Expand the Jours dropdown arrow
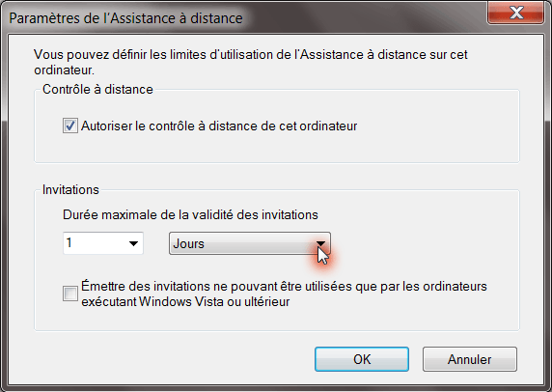552x392 pixels. (x=320, y=243)
